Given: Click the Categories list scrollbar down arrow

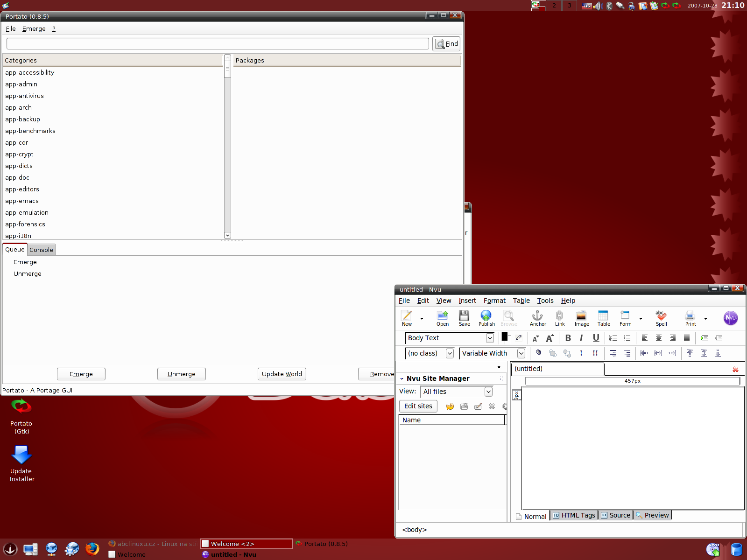Looking at the screenshot, I should [x=227, y=235].
